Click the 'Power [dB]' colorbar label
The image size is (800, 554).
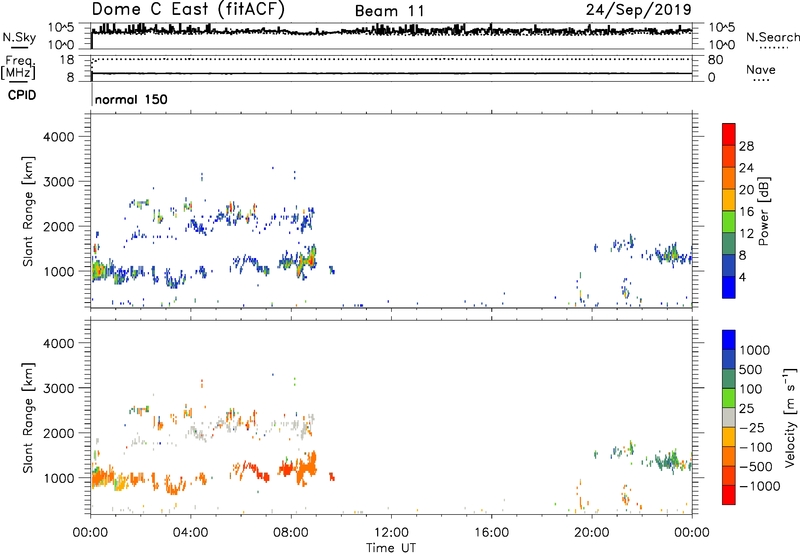[x=763, y=212]
